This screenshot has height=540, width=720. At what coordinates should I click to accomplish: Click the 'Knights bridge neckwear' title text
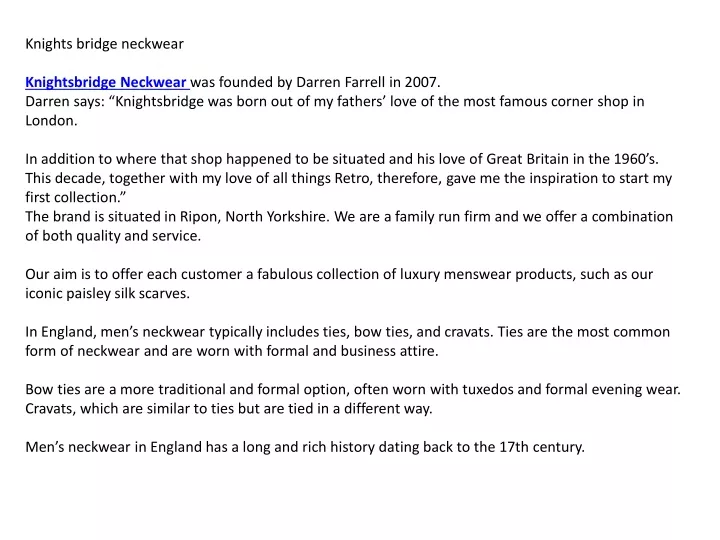tap(104, 44)
